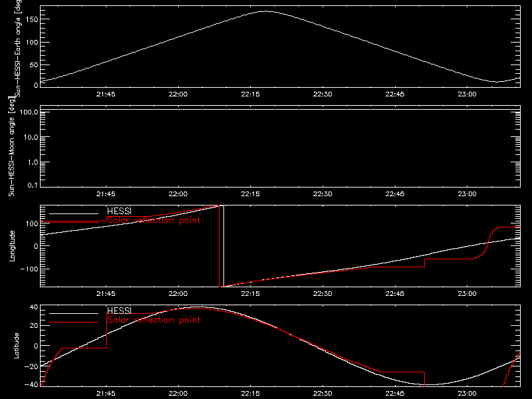The image size is (532, 399).
Task: Click 23:00 time label under Earth angle plot
Action: [467, 94]
